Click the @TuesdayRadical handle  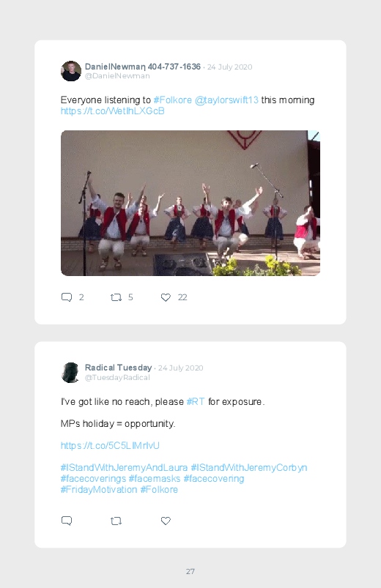pos(117,378)
